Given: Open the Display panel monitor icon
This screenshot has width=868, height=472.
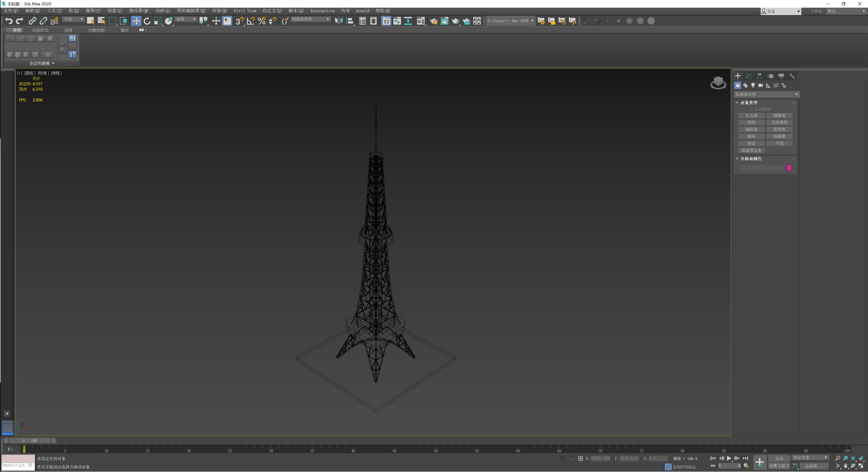Looking at the screenshot, I should [781, 76].
